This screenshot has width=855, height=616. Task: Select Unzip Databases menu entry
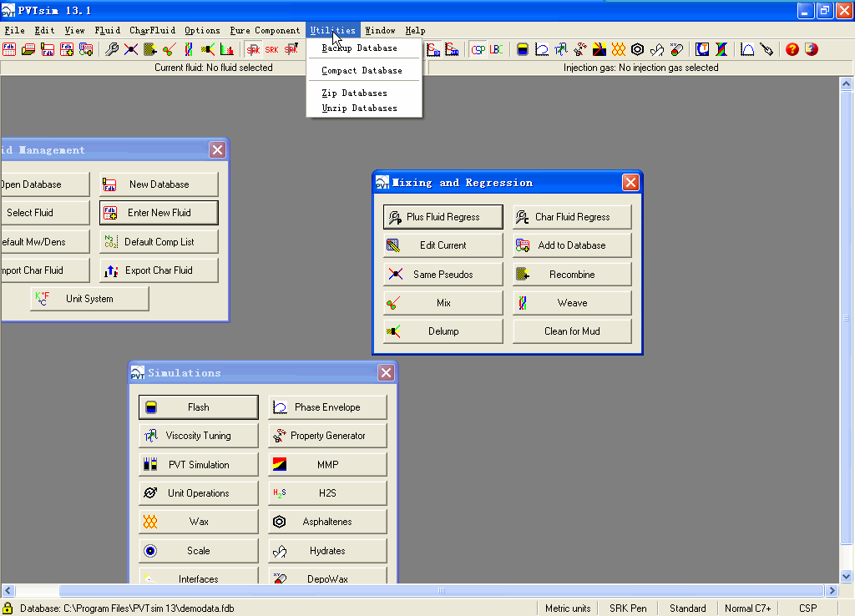[364, 108]
